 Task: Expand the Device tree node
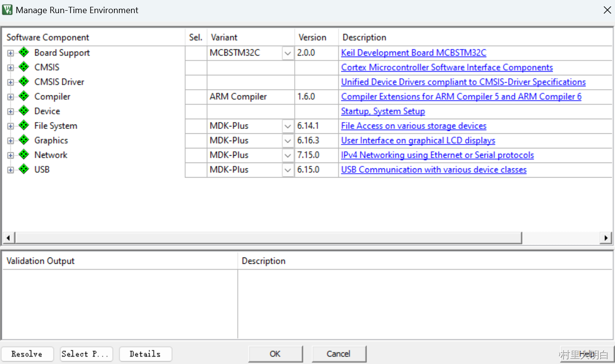point(11,111)
